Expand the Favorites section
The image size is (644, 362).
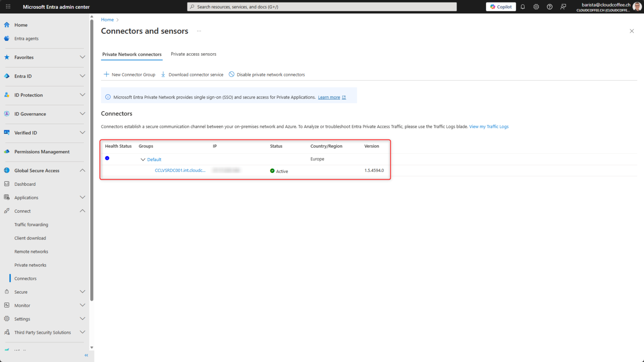coord(83,57)
